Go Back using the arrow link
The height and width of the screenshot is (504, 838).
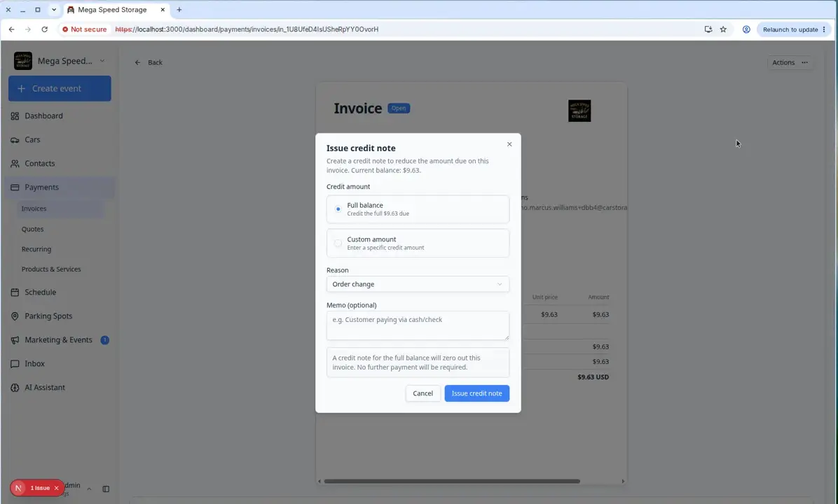click(149, 62)
